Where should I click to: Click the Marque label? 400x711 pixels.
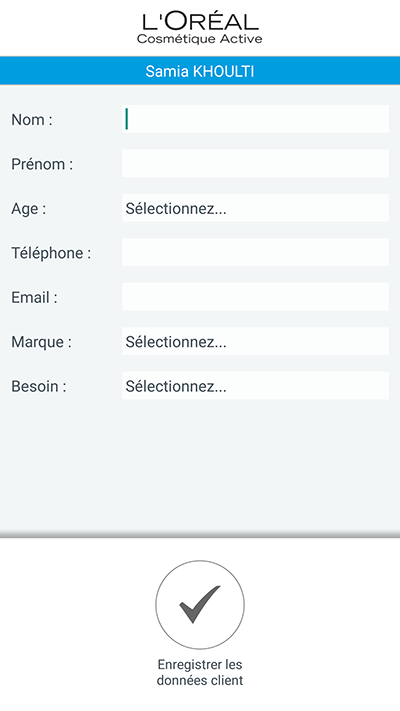41,342
